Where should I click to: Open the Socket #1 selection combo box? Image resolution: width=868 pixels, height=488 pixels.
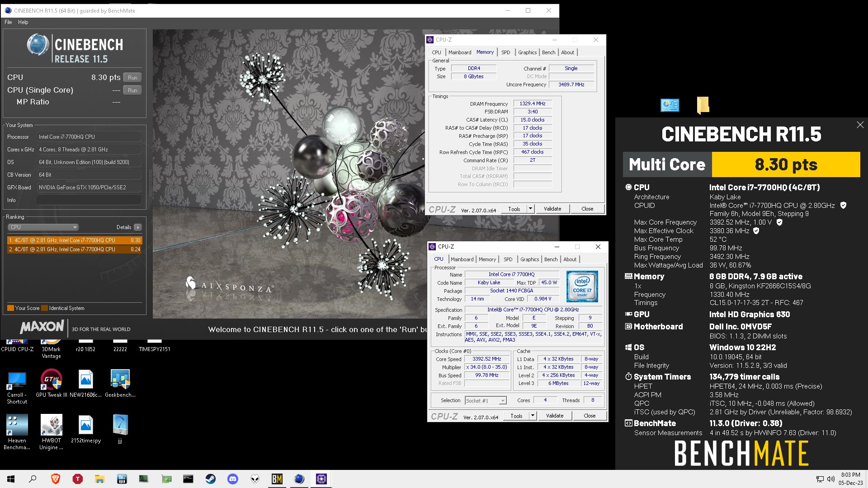486,401
